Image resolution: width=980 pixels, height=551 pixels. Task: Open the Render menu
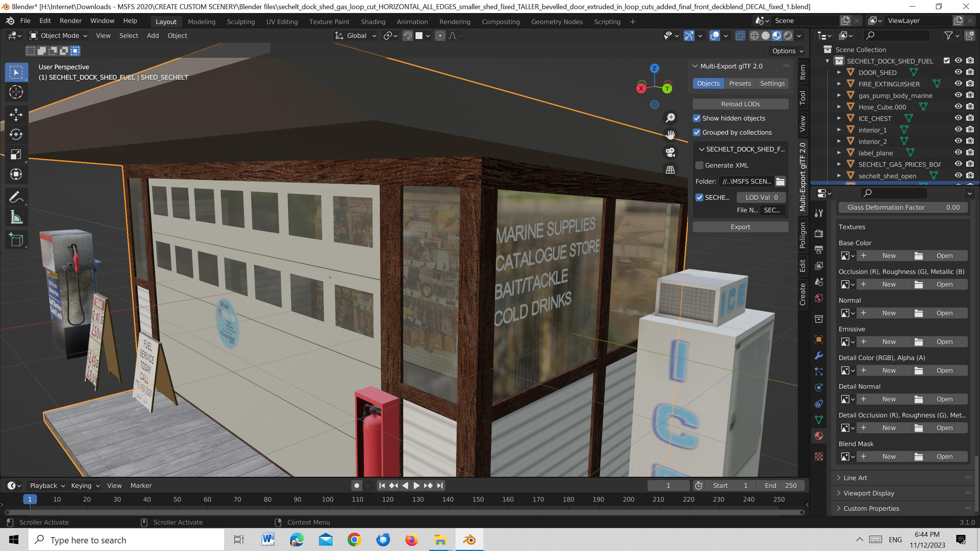click(70, 21)
